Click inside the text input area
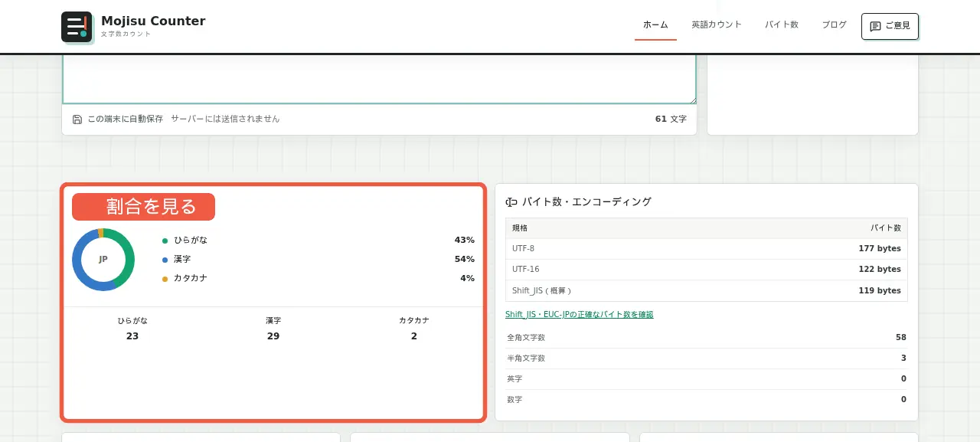The width and height of the screenshot is (980, 442). click(379, 79)
